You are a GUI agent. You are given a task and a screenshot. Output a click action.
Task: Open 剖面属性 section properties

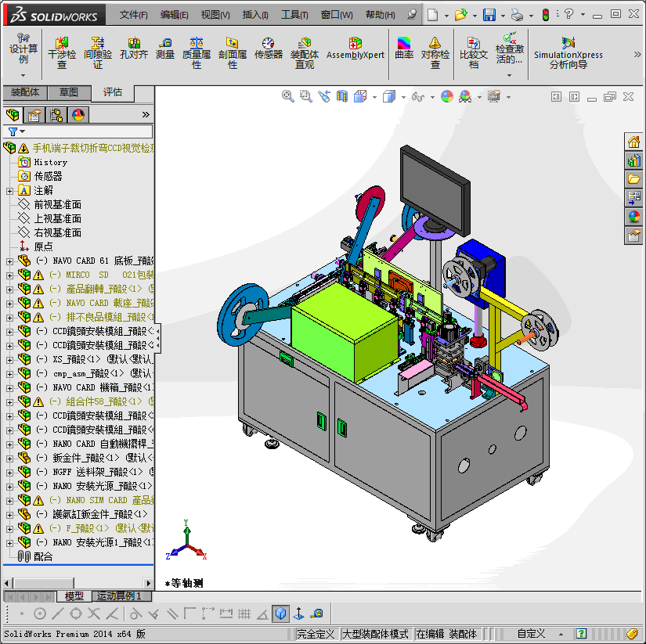pos(233,52)
